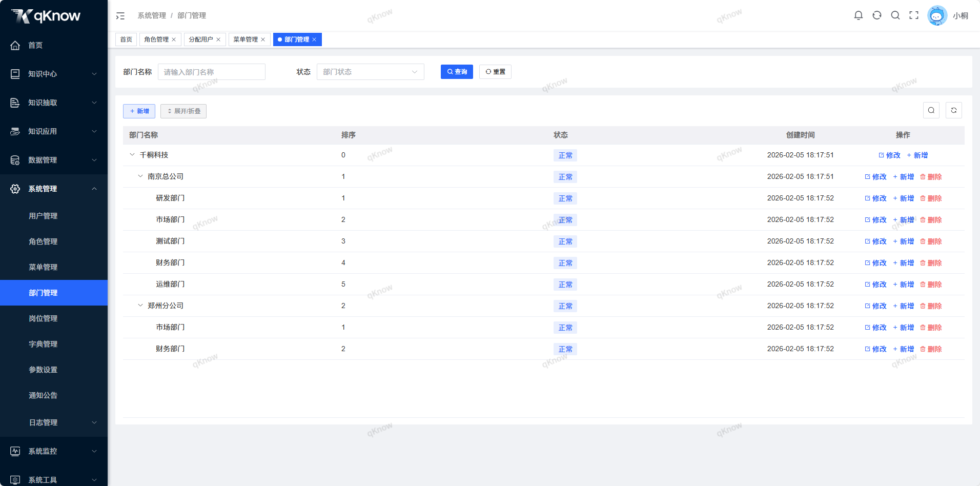Click 修改 for 测试部门 row
Screen dimensions: 980x486
click(x=875, y=241)
